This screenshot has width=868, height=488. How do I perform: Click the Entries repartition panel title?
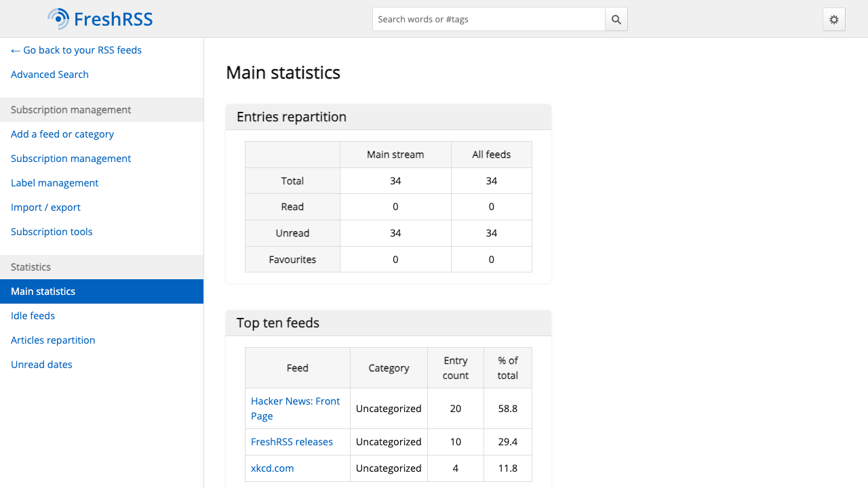[x=292, y=117]
